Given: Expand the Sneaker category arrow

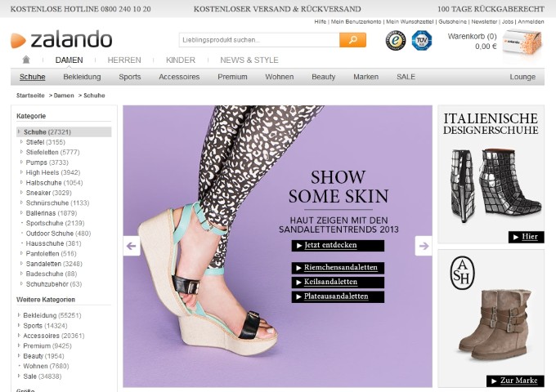Looking at the screenshot, I should coord(22,193).
